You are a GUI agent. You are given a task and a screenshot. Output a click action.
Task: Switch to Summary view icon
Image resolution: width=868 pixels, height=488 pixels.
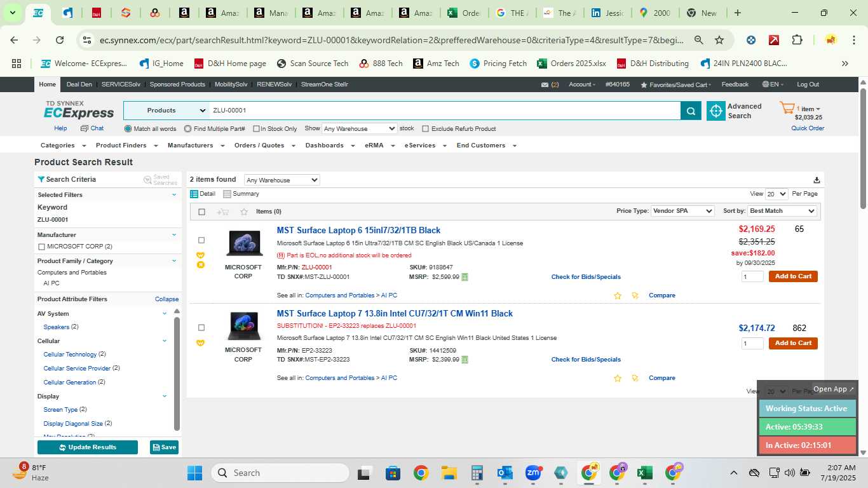pos(227,194)
